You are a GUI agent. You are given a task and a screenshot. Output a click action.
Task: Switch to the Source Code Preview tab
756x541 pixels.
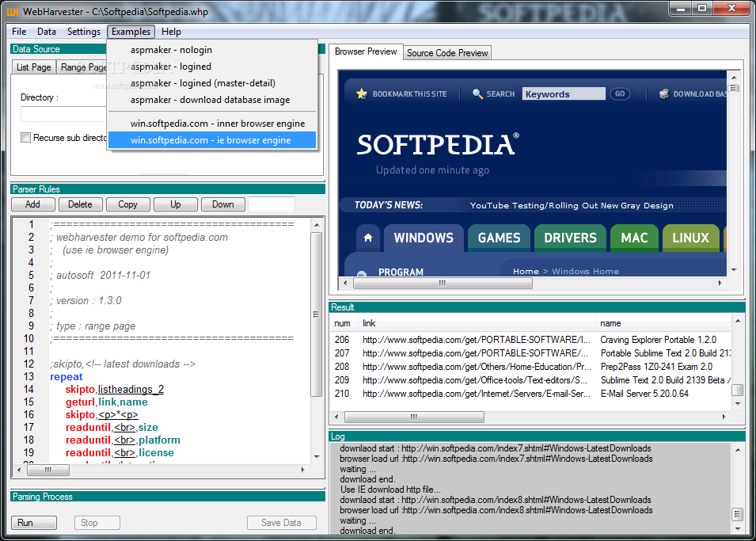pos(447,53)
